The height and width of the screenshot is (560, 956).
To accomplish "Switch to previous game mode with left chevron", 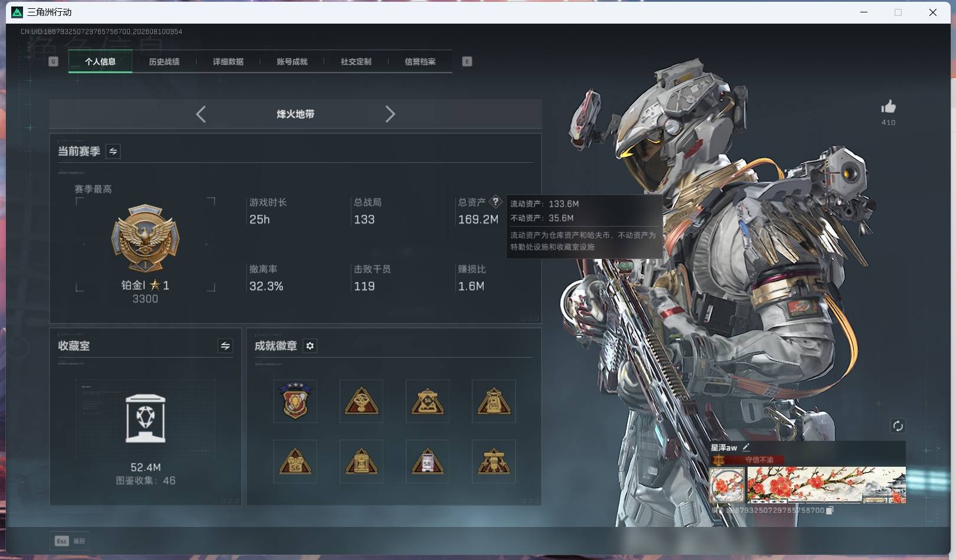I will pyautogui.click(x=201, y=114).
